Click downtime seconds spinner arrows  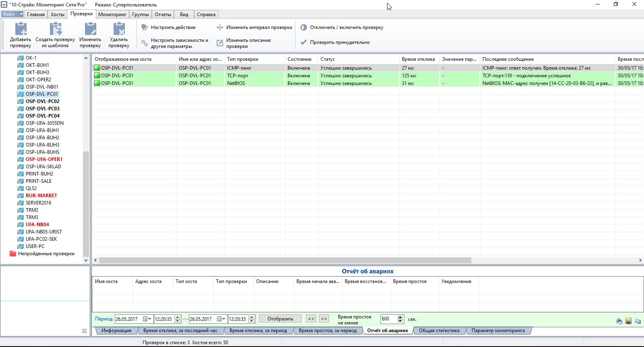coord(400,319)
